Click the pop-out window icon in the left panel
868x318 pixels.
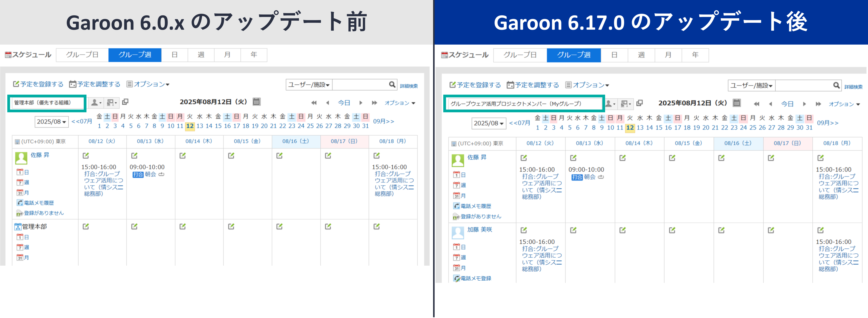click(x=125, y=102)
